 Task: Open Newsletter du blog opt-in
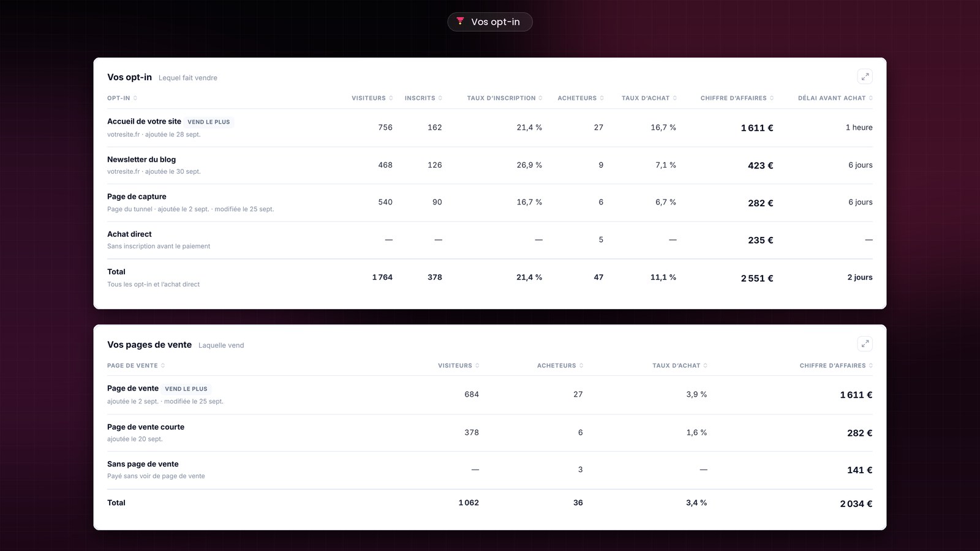point(490,165)
